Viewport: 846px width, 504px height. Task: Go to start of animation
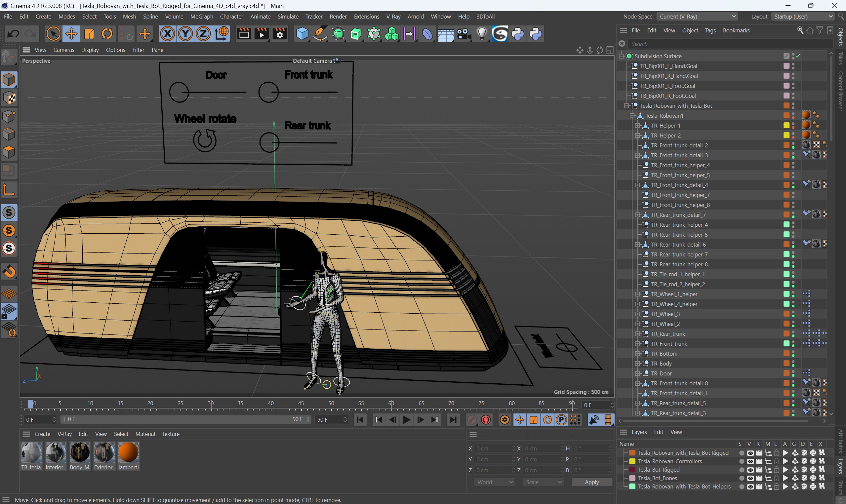click(360, 420)
